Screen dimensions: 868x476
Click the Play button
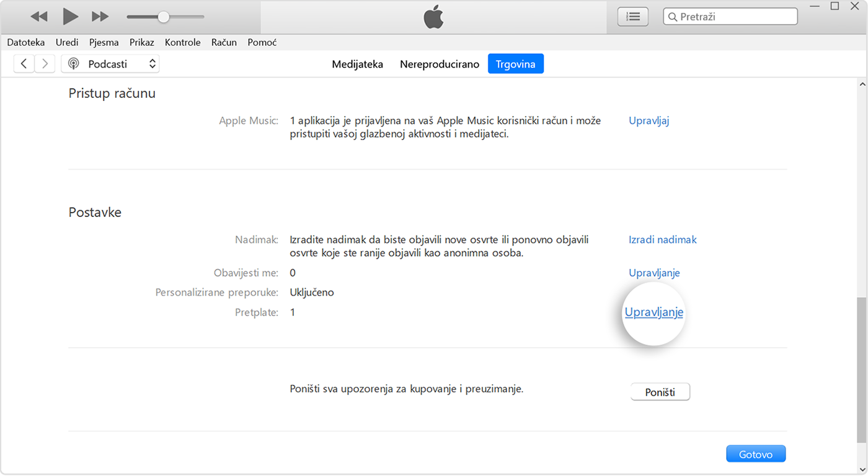(x=69, y=17)
